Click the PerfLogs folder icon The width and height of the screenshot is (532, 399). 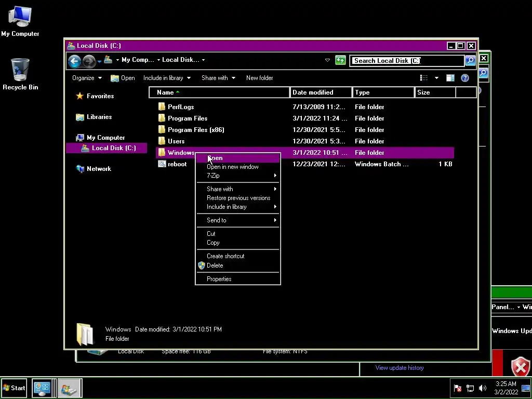162,107
